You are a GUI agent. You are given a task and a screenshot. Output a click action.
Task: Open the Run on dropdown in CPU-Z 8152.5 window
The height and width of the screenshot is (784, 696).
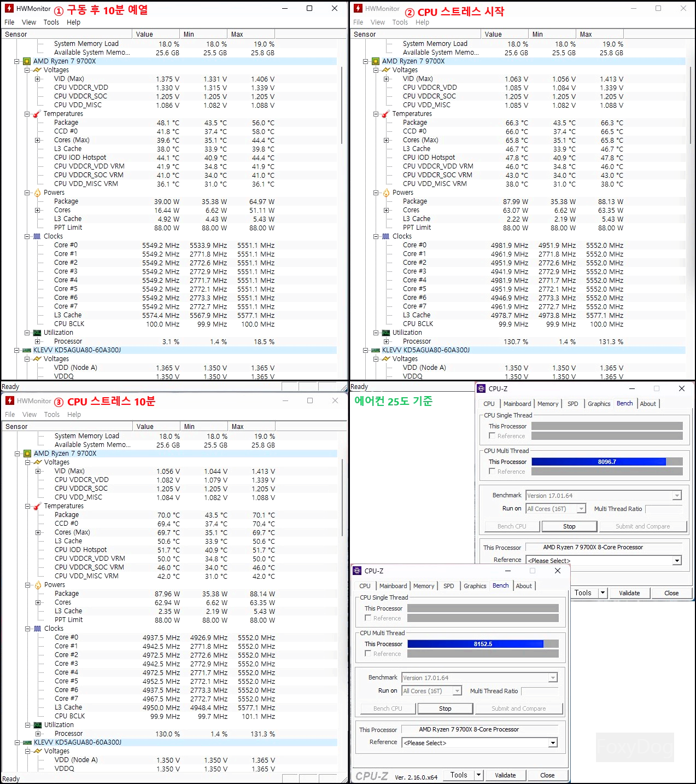458,691
